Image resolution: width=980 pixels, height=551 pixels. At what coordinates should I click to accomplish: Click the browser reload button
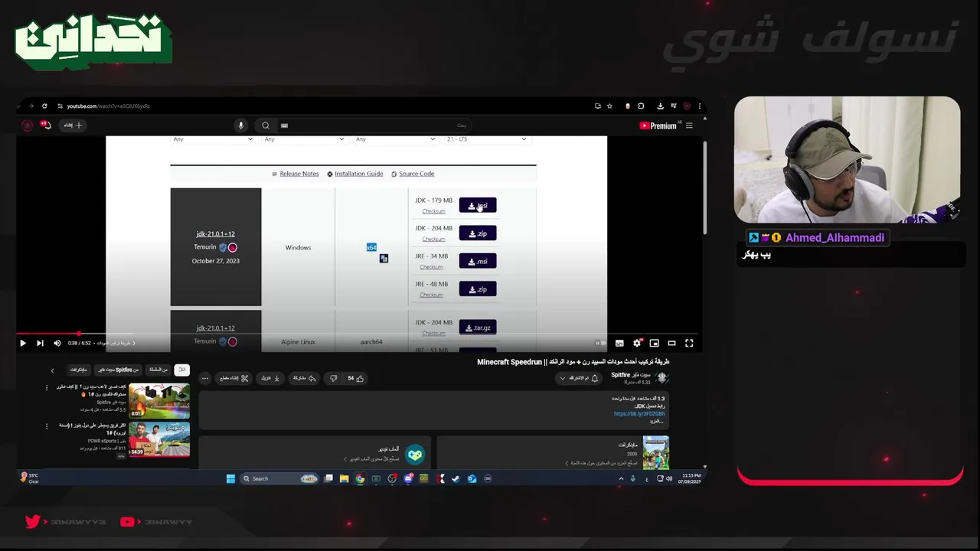44,106
